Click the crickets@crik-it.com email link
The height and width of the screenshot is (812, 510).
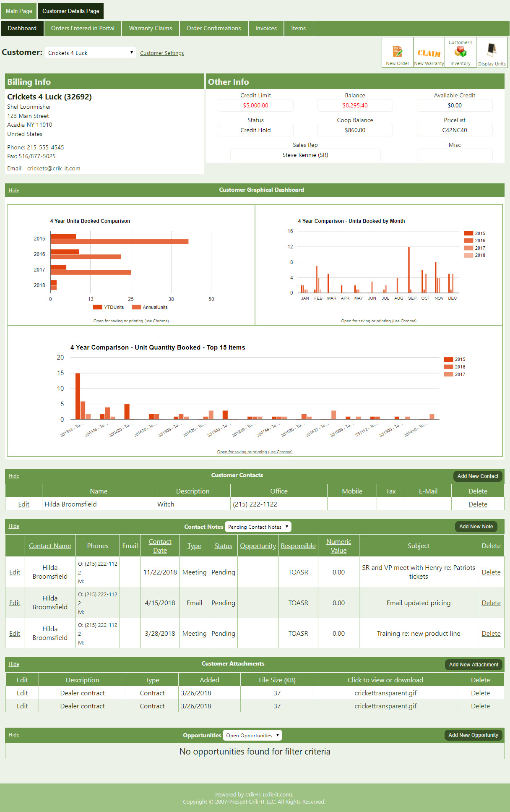pyautogui.click(x=54, y=168)
